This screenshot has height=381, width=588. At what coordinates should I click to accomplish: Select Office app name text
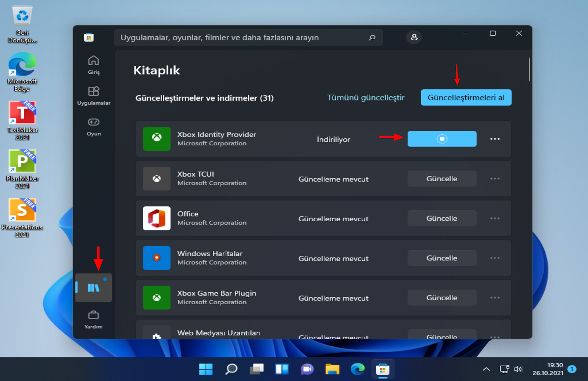pos(188,214)
